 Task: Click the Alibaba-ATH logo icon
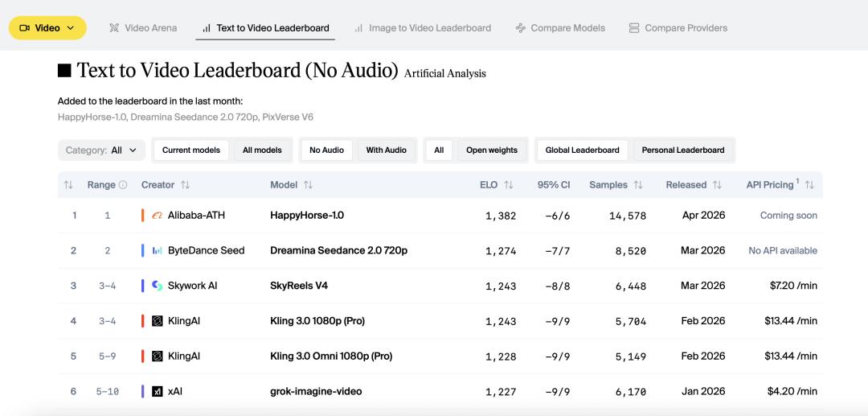coord(158,216)
